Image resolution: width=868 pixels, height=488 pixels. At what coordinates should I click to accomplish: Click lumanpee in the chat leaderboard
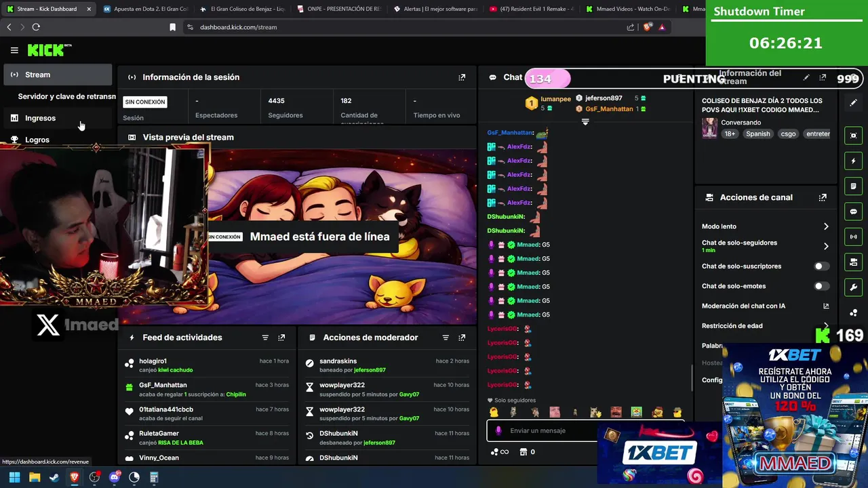click(x=555, y=99)
